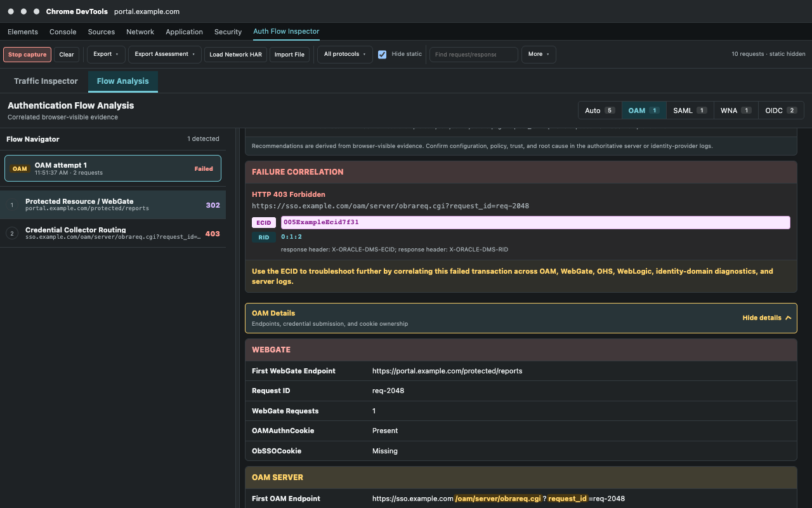Select the Auth Flow Inspector tab
This screenshot has width=812, height=508.
(286, 32)
